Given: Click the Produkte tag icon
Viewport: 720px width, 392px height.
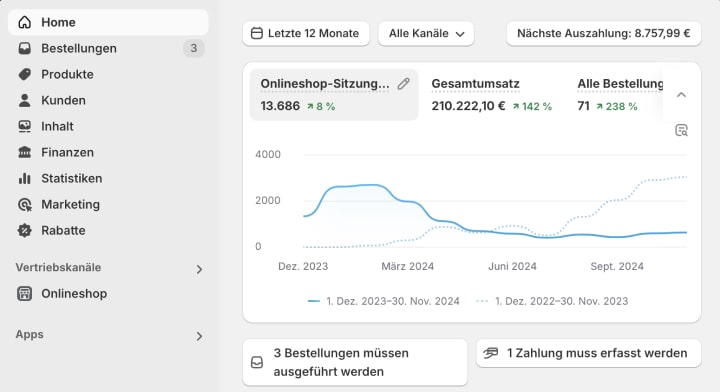Looking at the screenshot, I should tap(25, 74).
